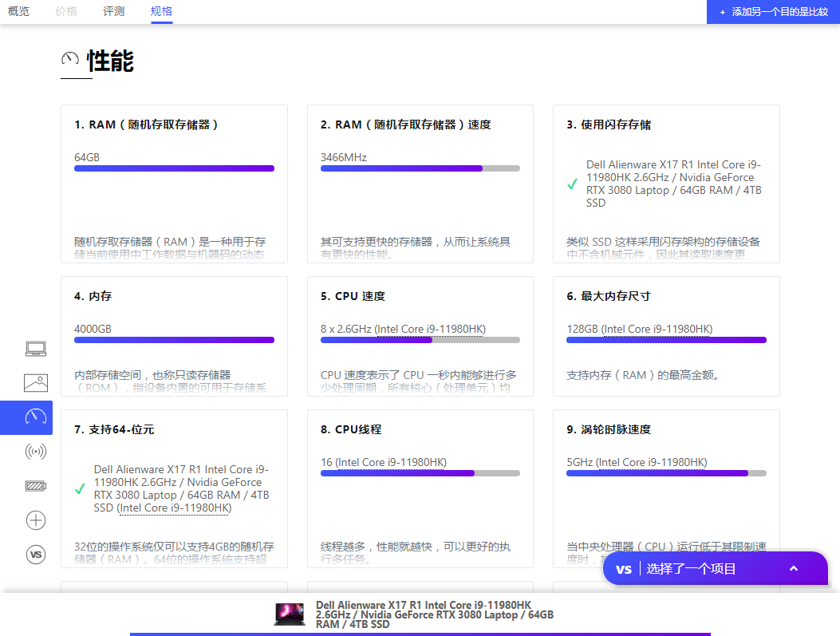
Task: Click the 3466MHz RAM speed bar
Action: tap(420, 168)
